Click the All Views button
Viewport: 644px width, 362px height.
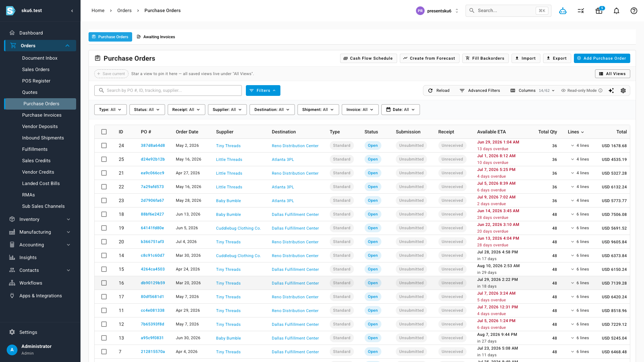[612, 74]
